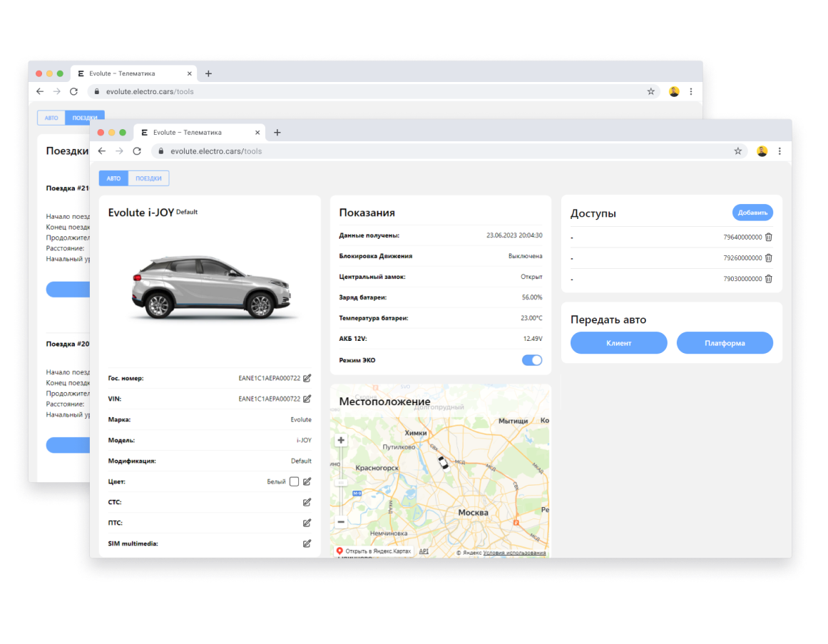
Task: Open the front browser's three-dot menu
Action: (x=780, y=151)
